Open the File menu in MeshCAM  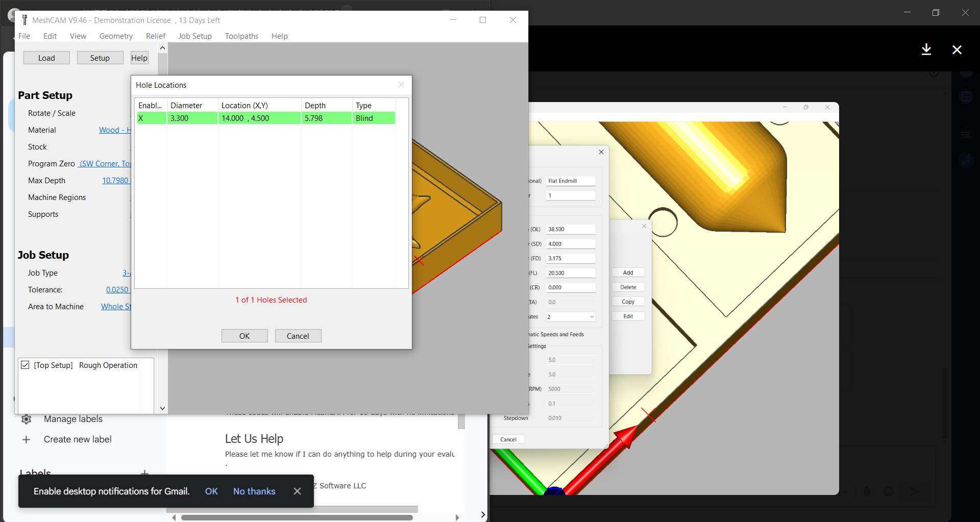[24, 36]
